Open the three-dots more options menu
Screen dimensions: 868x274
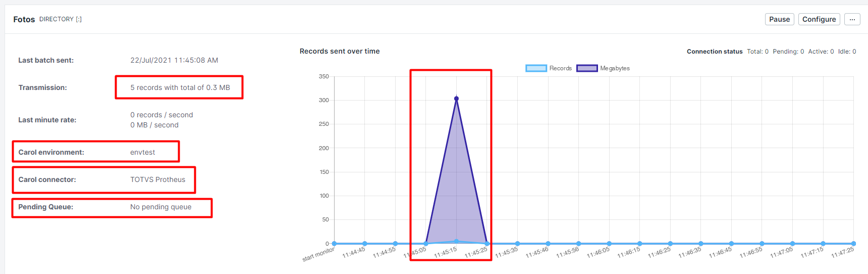click(852, 19)
